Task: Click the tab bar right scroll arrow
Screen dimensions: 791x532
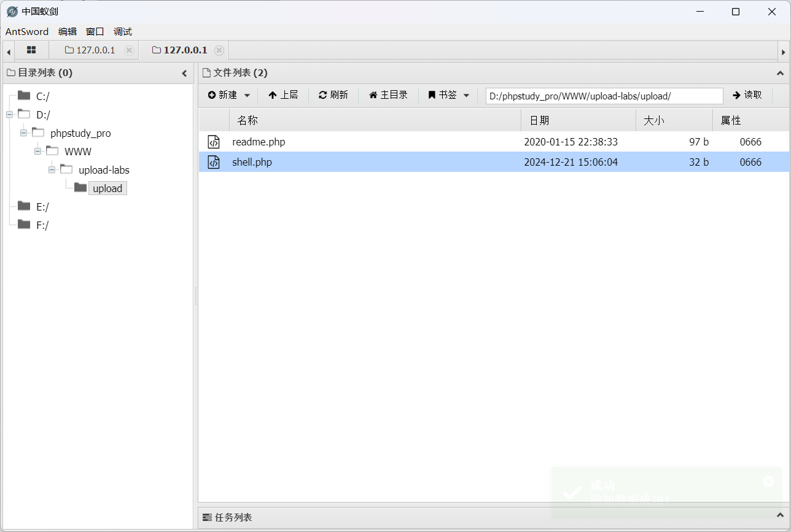Action: coord(783,52)
